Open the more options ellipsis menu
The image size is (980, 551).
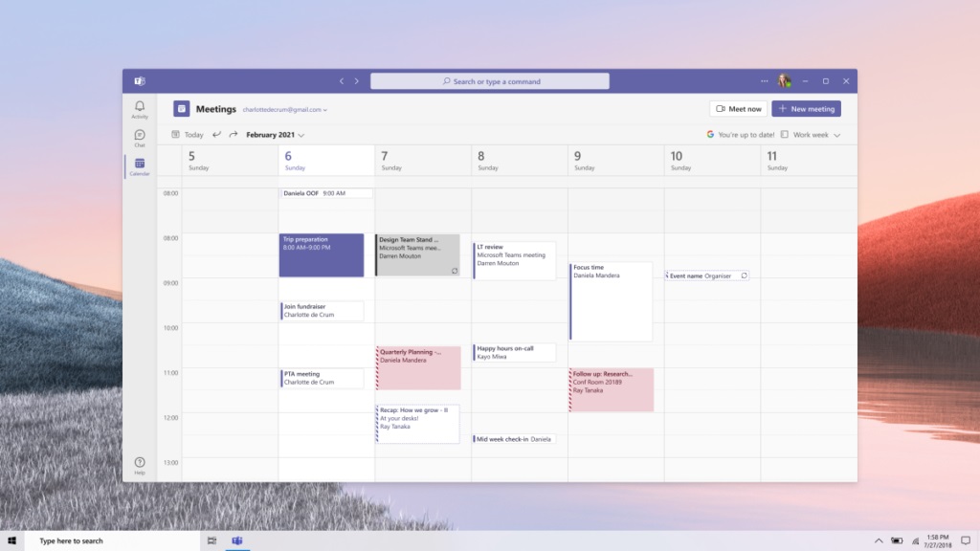coord(764,81)
